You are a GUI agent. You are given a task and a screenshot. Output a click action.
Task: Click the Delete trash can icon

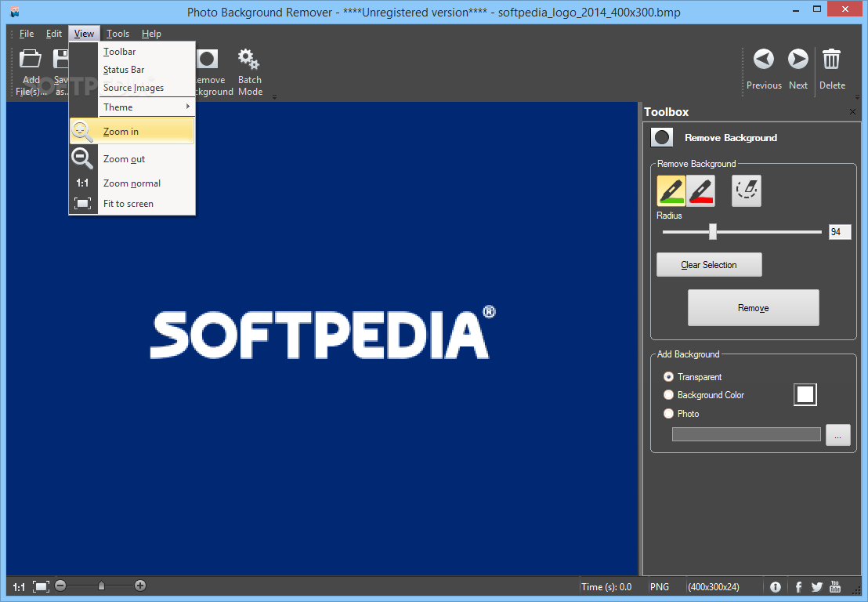[831, 59]
